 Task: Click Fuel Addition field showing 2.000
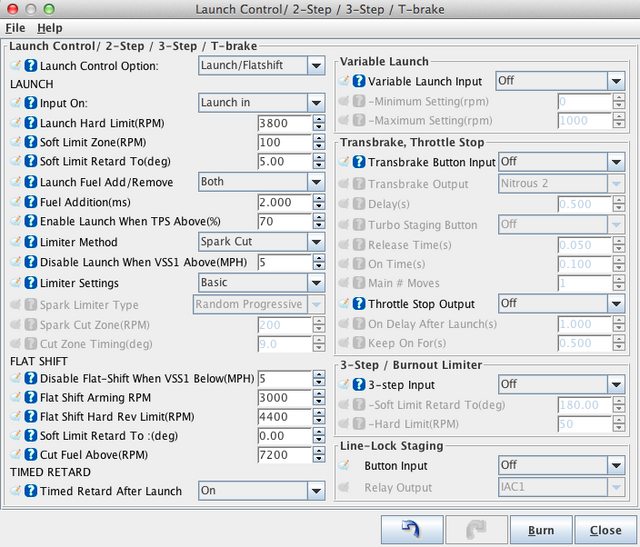coord(285,202)
